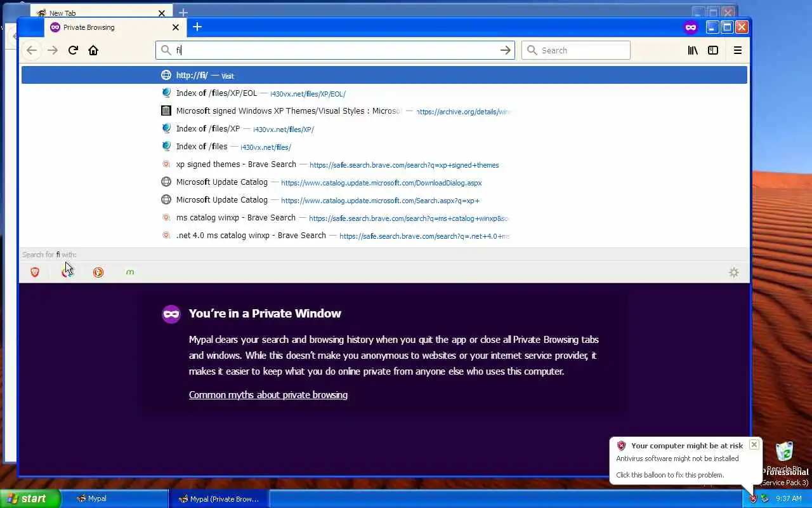This screenshot has width=812, height=508.
Task: Click the private browsing mask icon in title bar
Action: [x=691, y=27]
